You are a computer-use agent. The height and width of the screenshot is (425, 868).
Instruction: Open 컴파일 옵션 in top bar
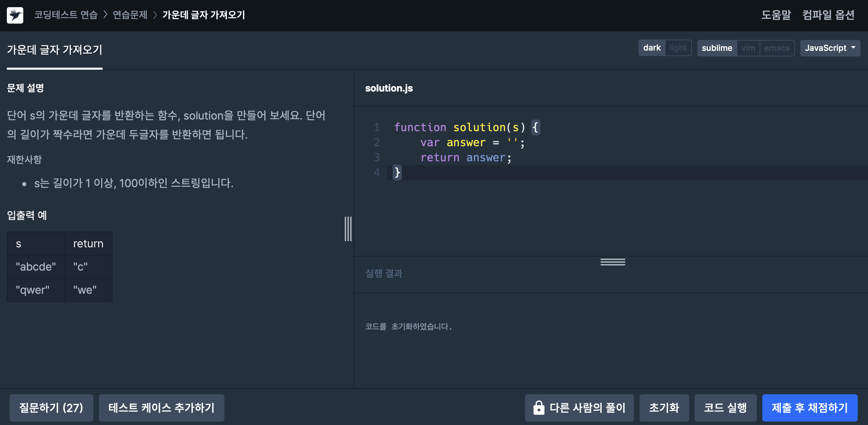coord(828,15)
